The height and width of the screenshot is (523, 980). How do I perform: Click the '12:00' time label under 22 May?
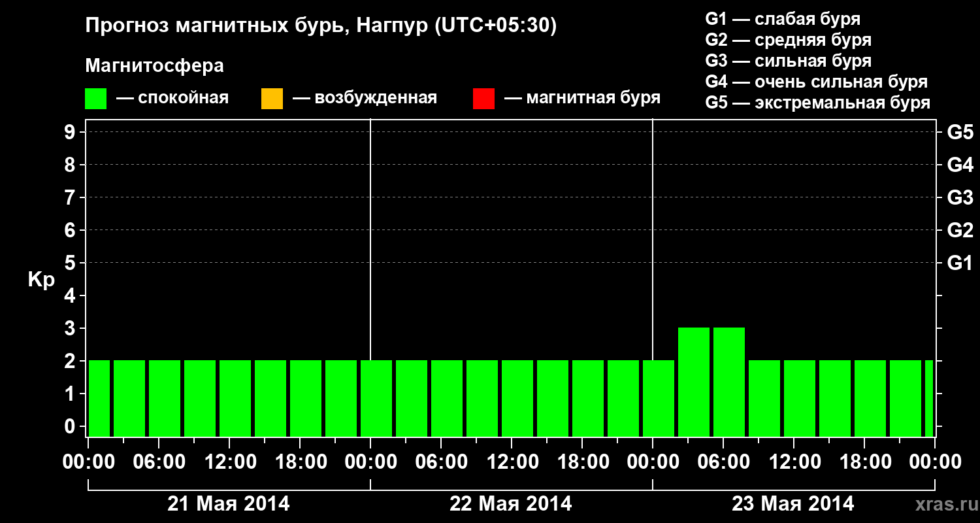click(513, 462)
